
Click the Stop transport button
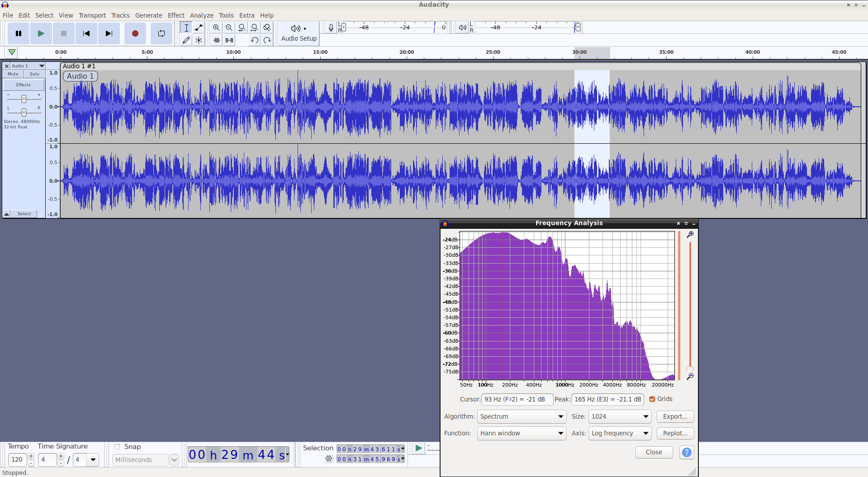coord(64,33)
